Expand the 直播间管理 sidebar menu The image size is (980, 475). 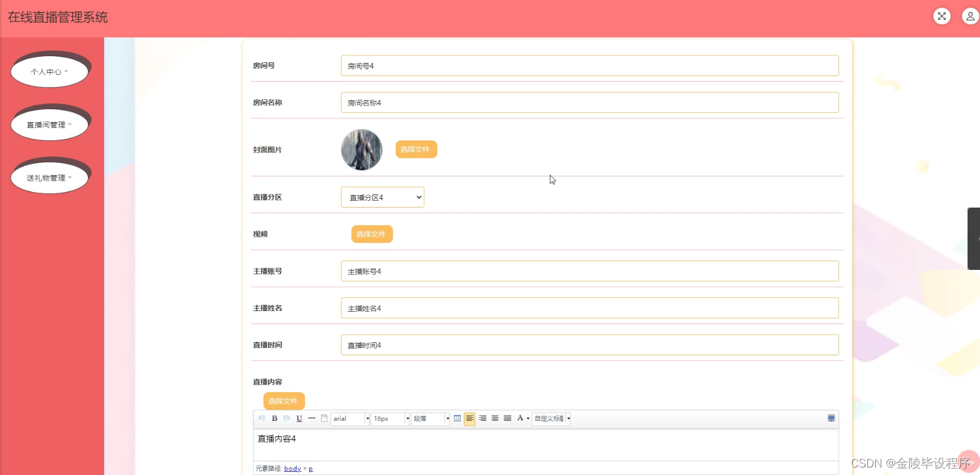tap(50, 125)
